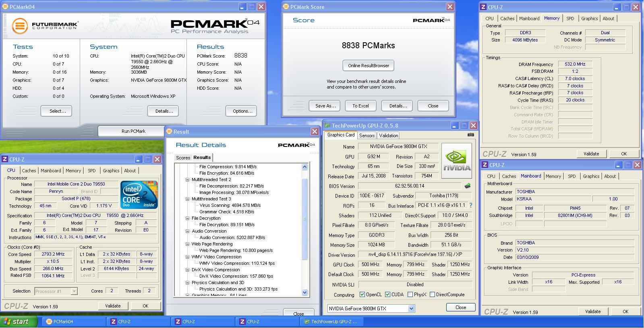Image resolution: width=644 pixels, height=328 pixels.
Task: Click the GPU-Z title bar icon
Action: point(327,126)
